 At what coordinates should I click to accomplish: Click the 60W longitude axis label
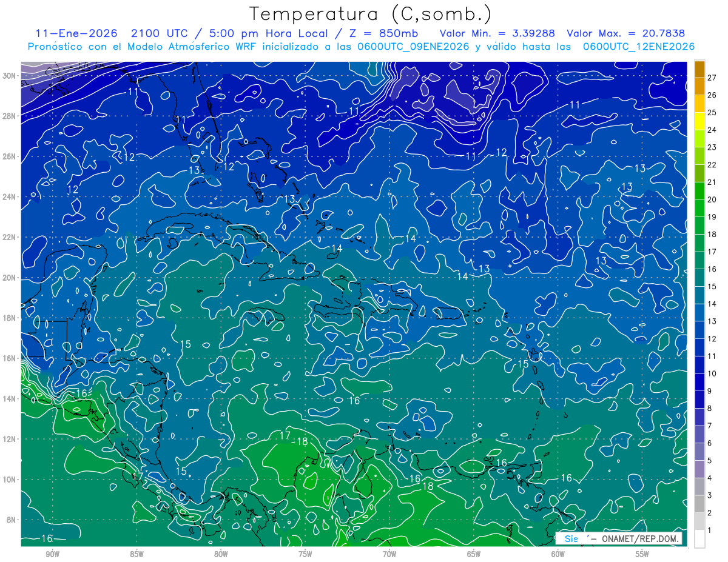coord(558,554)
